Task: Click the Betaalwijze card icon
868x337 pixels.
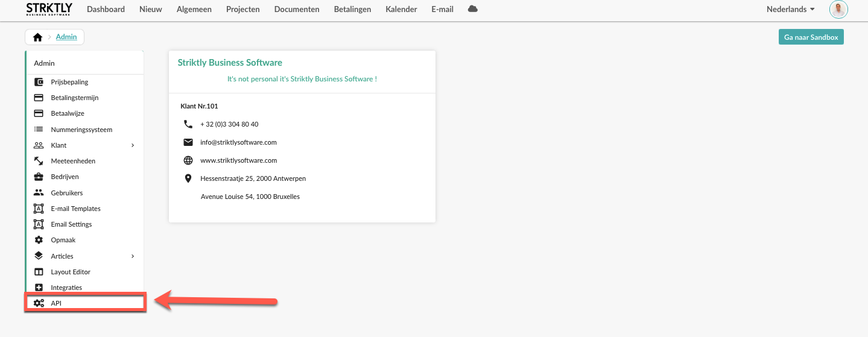Action: tap(39, 113)
